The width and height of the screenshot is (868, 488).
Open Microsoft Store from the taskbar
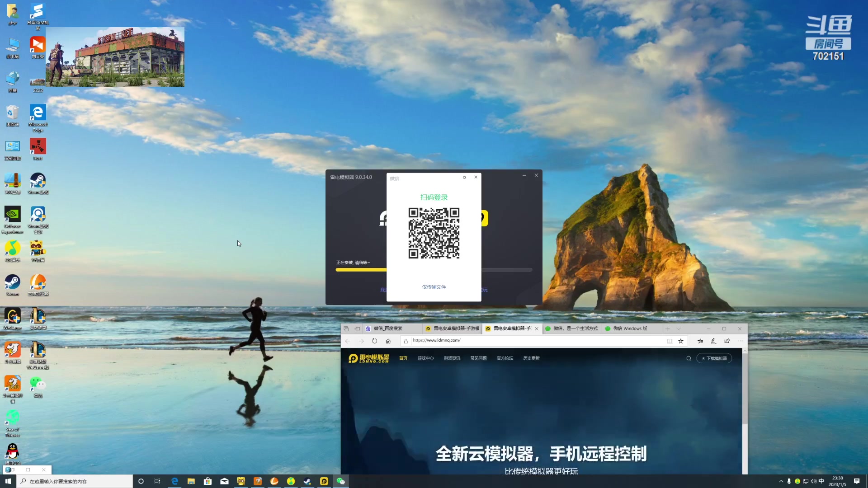208,481
